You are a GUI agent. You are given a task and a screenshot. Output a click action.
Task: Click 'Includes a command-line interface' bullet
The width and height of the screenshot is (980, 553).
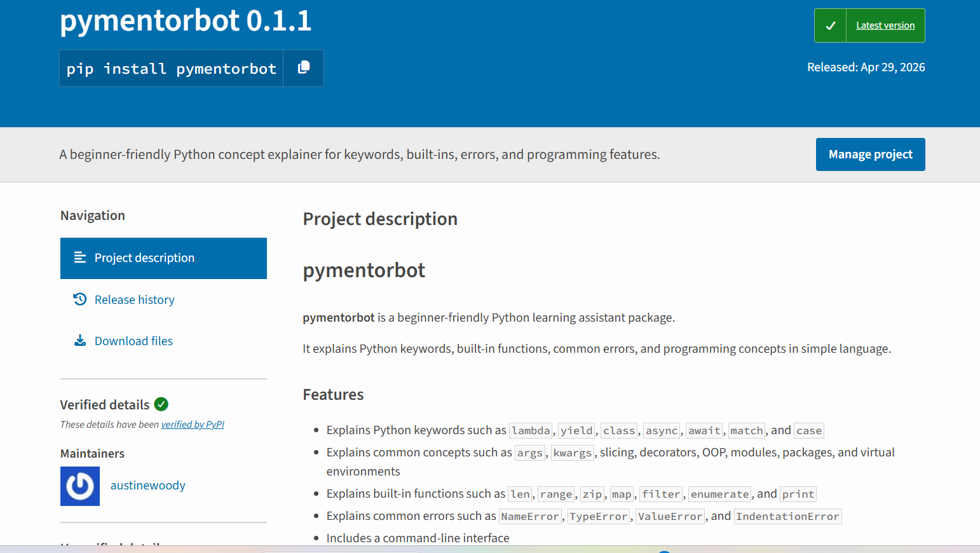coord(418,538)
